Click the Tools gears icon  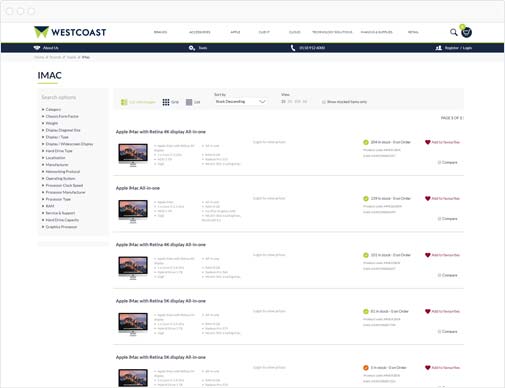tap(192, 48)
